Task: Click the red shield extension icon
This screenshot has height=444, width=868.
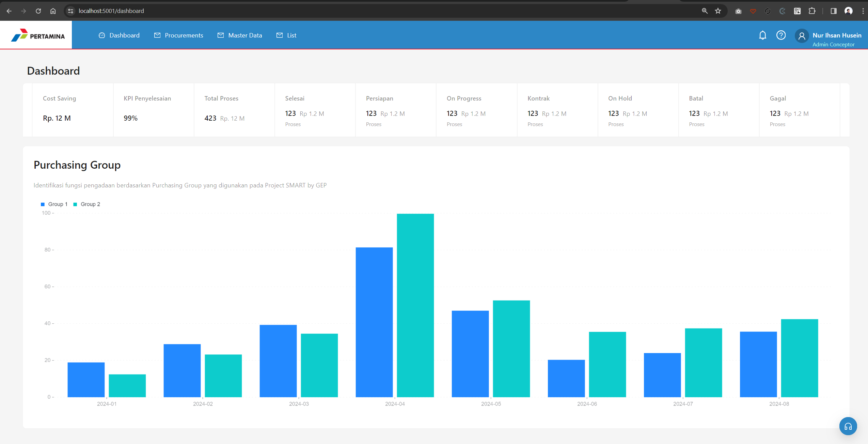Action: tap(753, 11)
